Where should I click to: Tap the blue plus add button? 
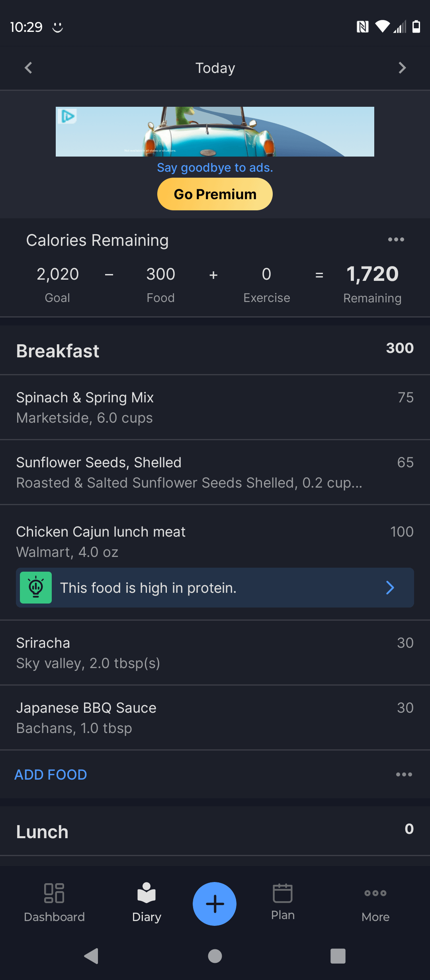pos(215,904)
